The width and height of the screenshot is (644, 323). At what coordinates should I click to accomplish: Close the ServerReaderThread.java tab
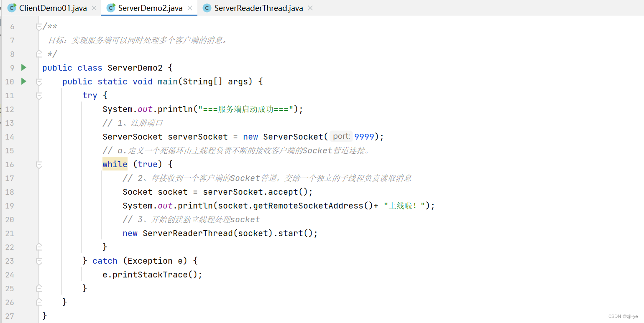click(310, 8)
